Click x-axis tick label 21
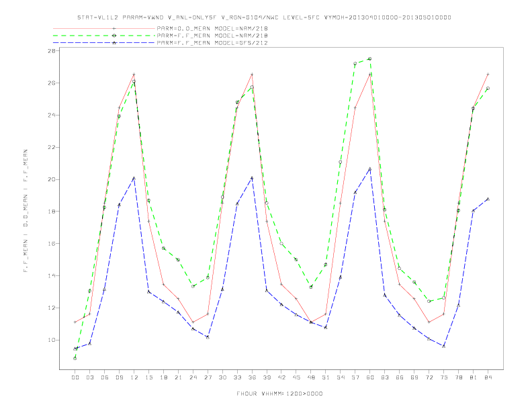The width and height of the screenshot is (532, 411). point(178,377)
